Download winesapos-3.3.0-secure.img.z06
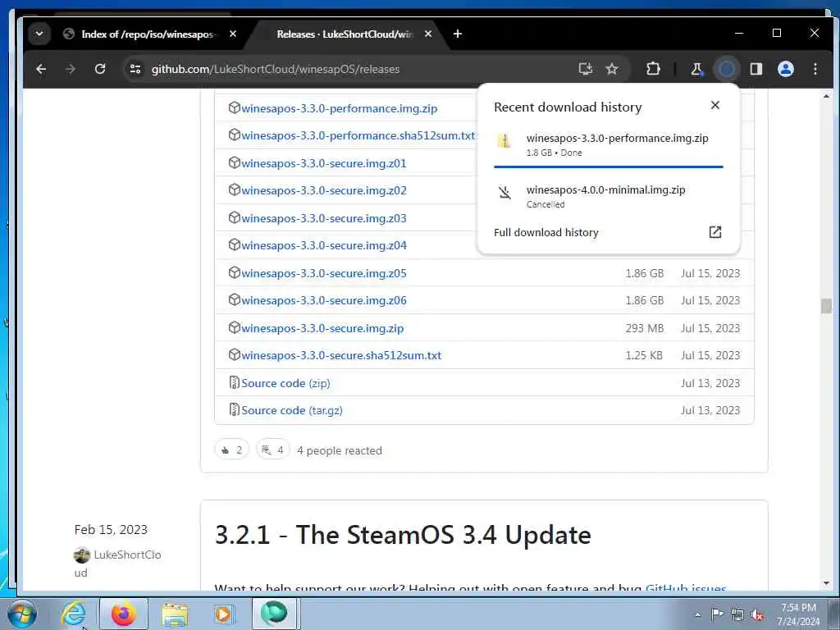This screenshot has height=630, width=840. [323, 300]
